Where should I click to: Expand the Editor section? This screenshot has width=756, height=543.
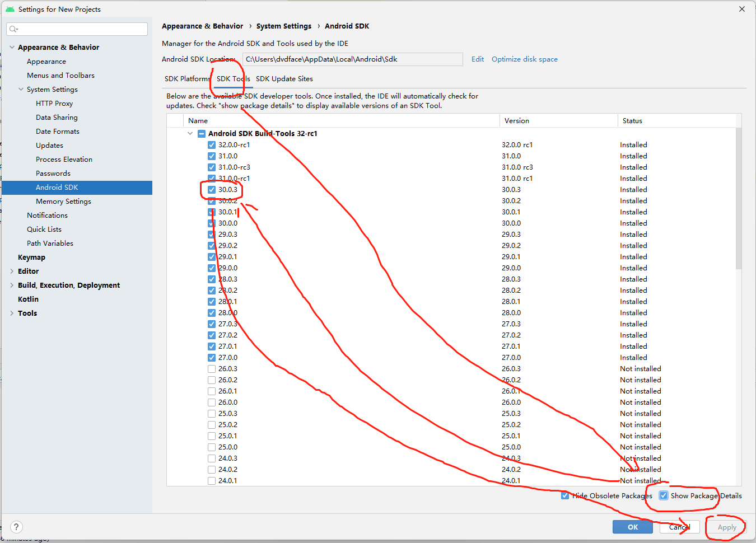pyautogui.click(x=12, y=271)
